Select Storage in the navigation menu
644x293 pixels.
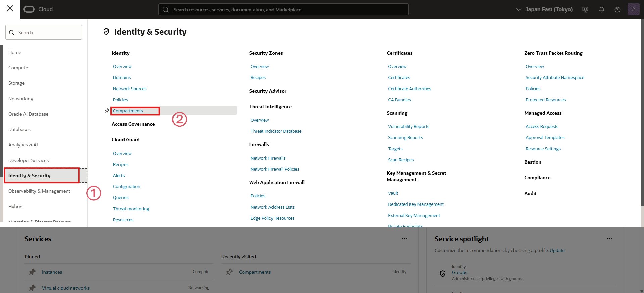(x=16, y=83)
